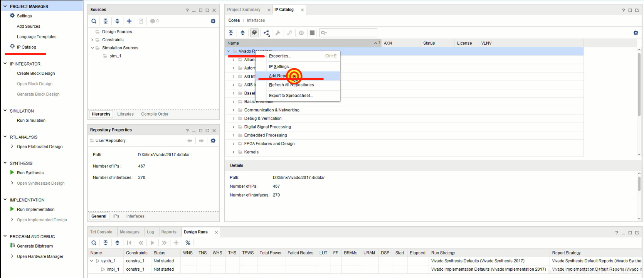Open Compile Order tab in Sources
This screenshot has width=644, height=278.
point(155,114)
